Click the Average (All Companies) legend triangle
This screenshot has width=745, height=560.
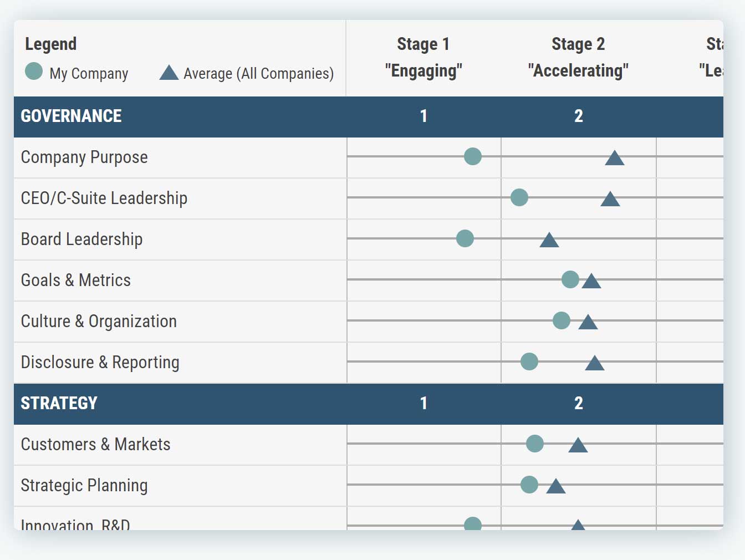tap(169, 73)
